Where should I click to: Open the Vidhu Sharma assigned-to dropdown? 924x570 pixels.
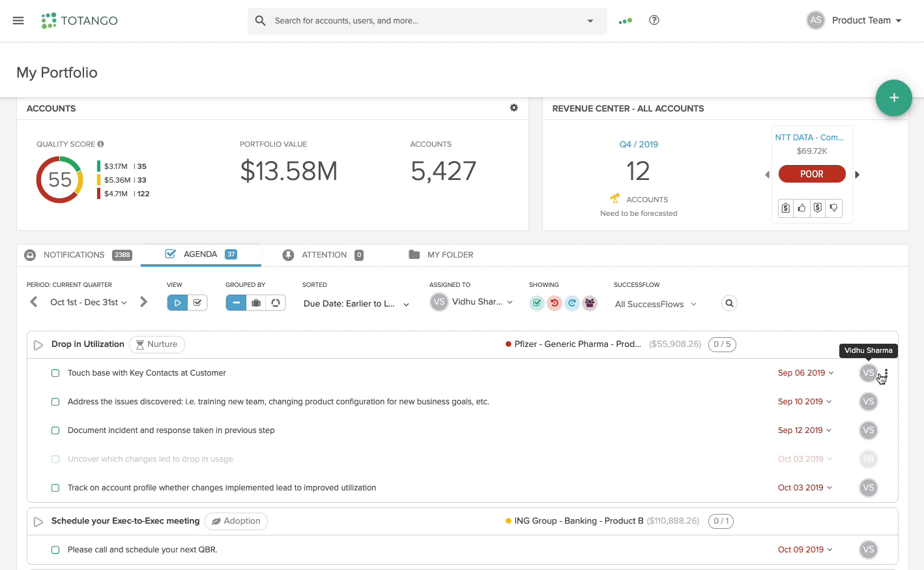coord(472,302)
